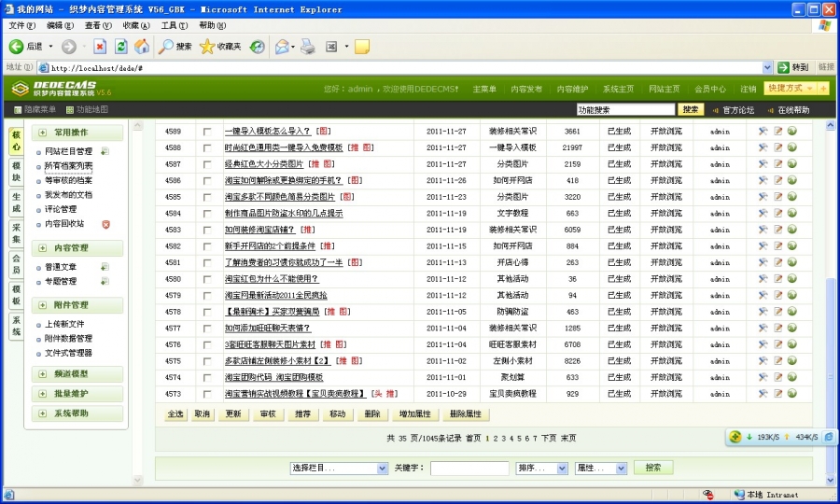Click the preview globe icon in row 4588

tap(791, 147)
